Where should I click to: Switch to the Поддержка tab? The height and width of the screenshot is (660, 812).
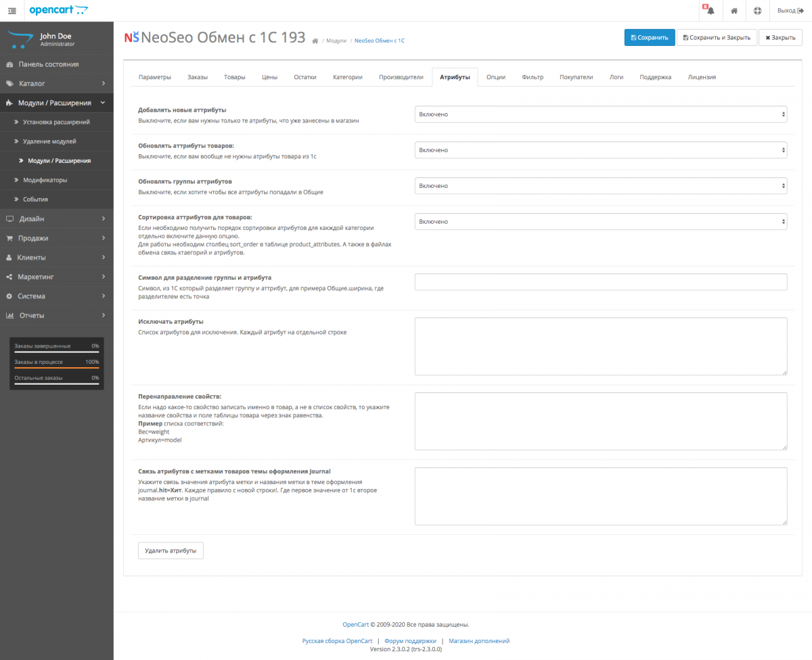point(656,77)
